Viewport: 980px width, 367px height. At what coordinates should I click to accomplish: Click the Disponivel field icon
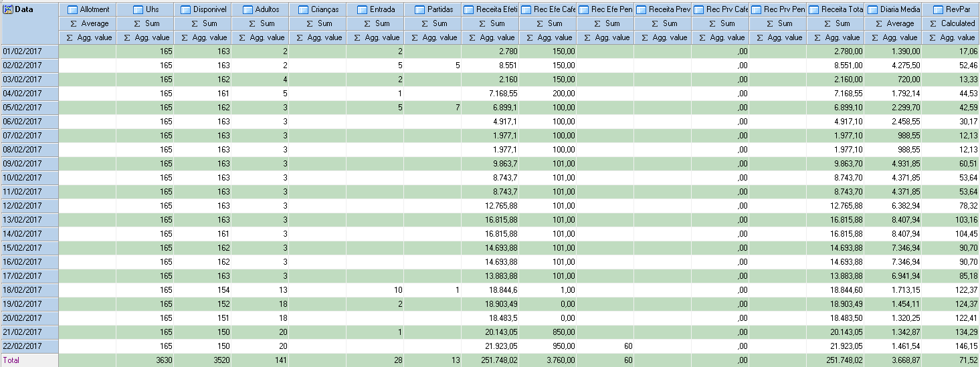pyautogui.click(x=185, y=9)
